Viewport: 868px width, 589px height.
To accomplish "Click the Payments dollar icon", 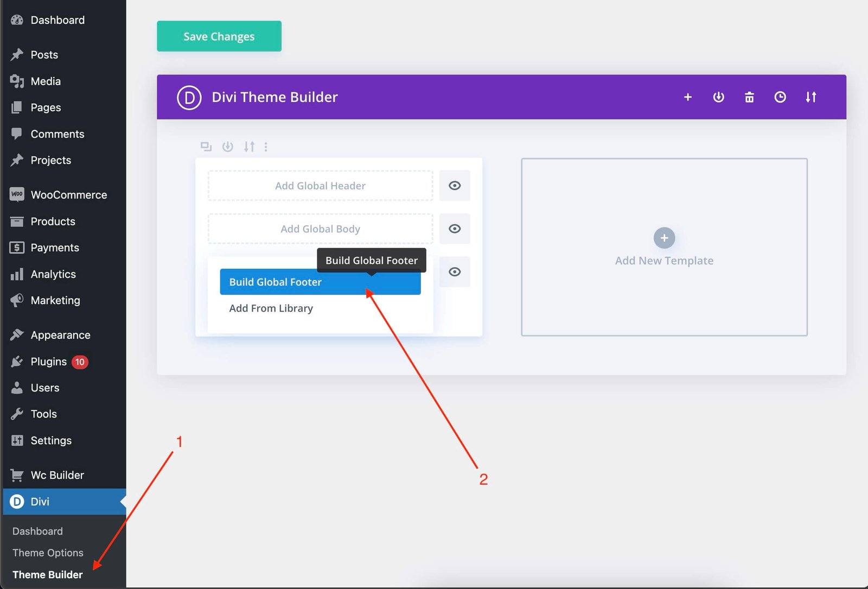I will coord(17,248).
